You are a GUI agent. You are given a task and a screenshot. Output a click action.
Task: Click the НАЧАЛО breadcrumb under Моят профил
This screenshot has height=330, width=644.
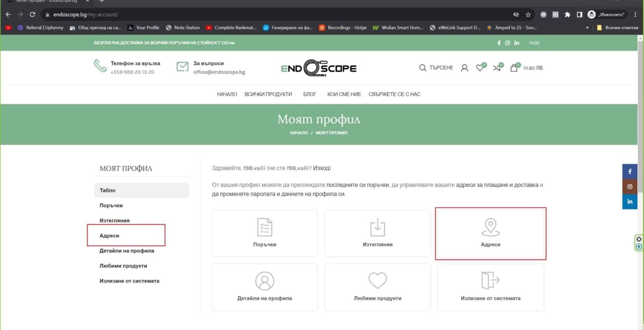pos(299,133)
